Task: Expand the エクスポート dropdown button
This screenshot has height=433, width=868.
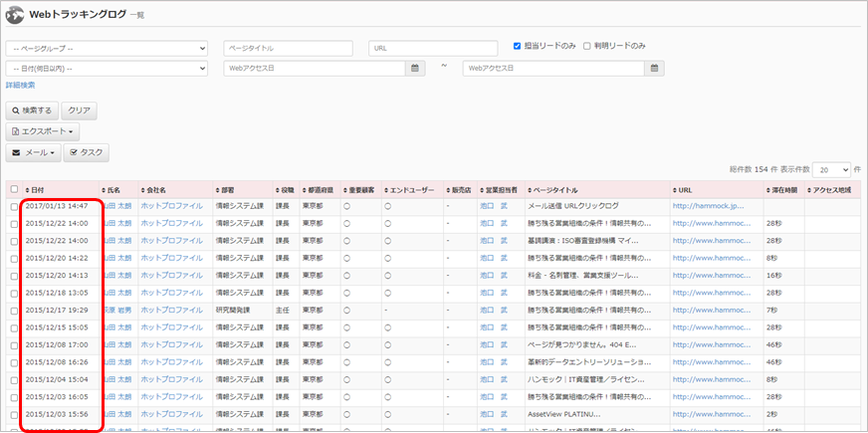Action: (43, 131)
